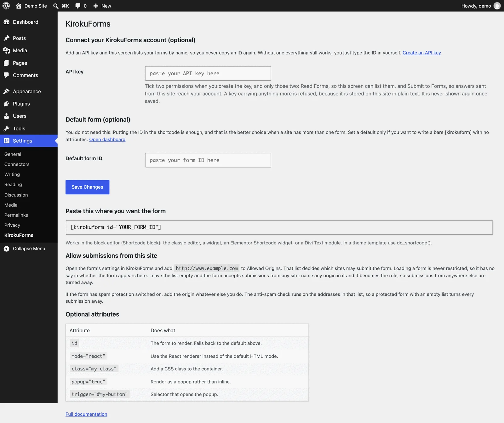Open Reading settings submenu

pyautogui.click(x=13, y=185)
